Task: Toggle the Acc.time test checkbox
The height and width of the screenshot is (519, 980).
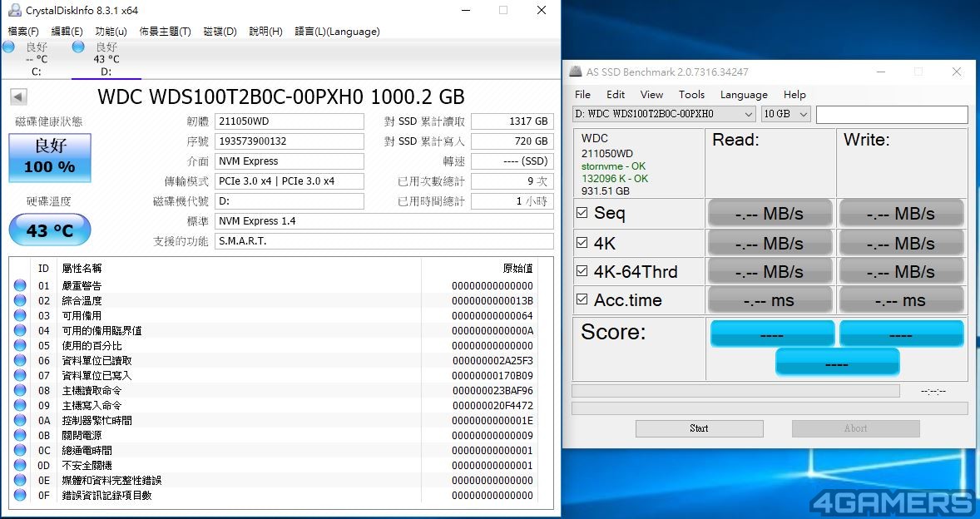Action: [582, 299]
